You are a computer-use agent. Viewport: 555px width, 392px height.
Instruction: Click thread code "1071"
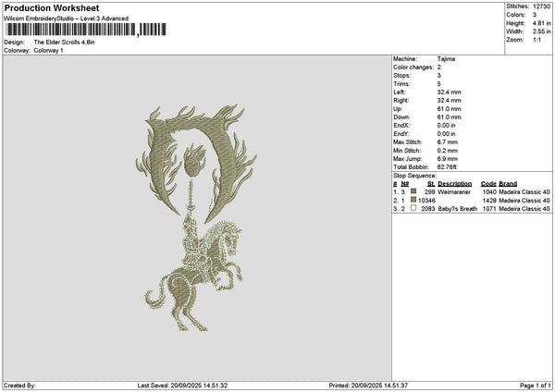(489, 209)
